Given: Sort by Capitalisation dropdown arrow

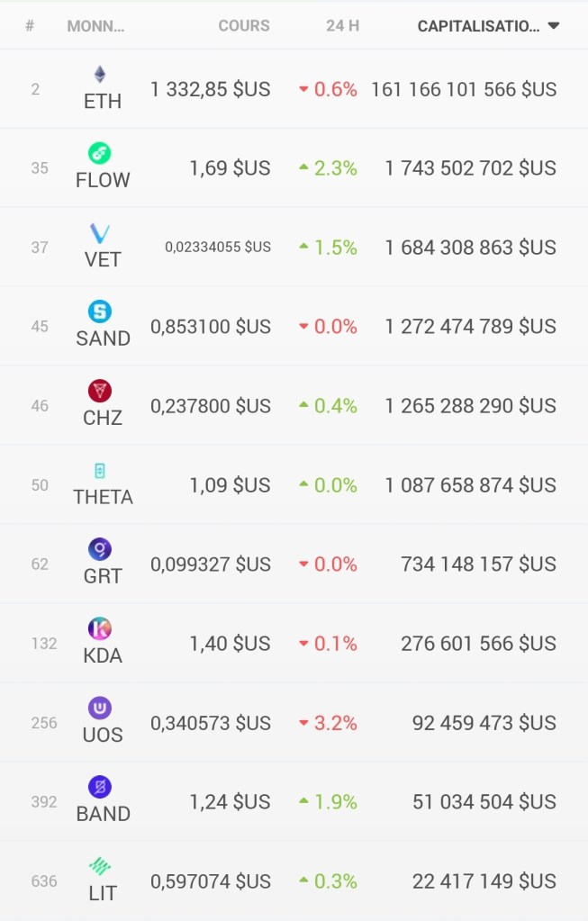Looking at the screenshot, I should click(x=554, y=26).
